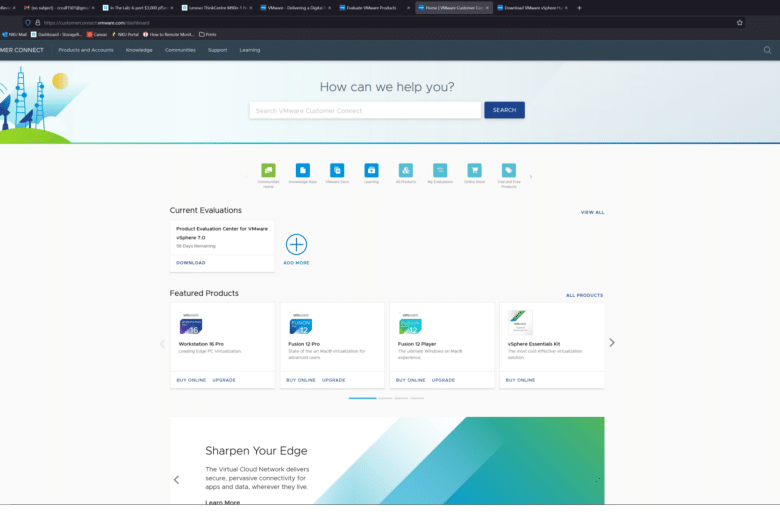Click BUY ONLINE for vSphere Essentials Kit
Viewport: 780px width, 516px height.
[x=520, y=380]
